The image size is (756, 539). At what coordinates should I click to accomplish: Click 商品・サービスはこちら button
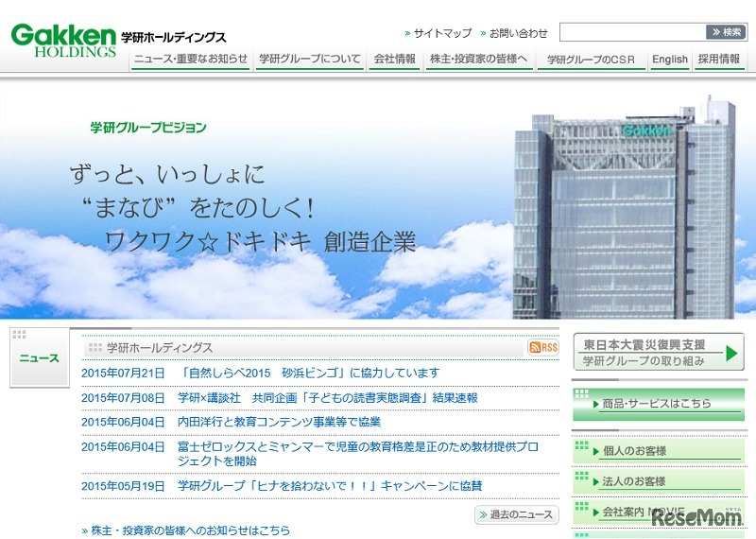[659, 405]
